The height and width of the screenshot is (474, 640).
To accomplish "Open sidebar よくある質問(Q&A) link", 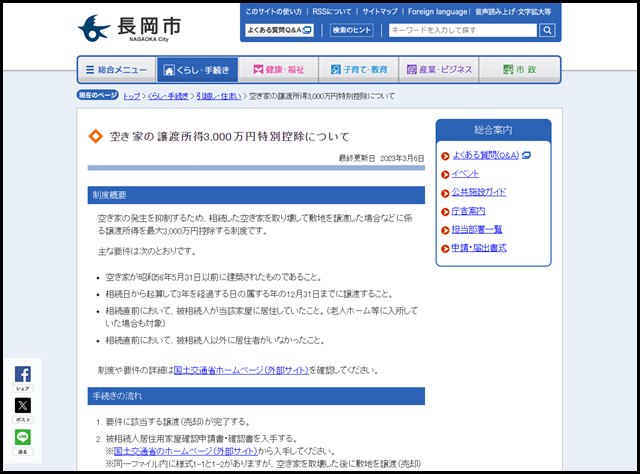I will click(486, 155).
